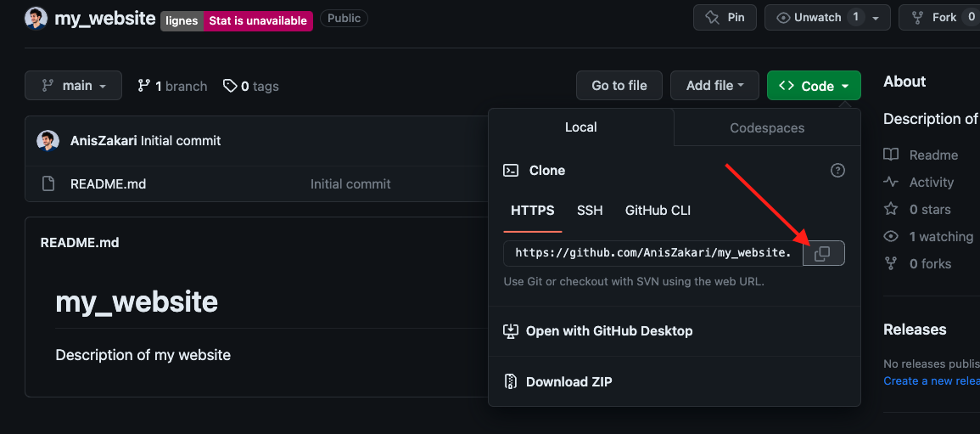The image size is (980, 434).
Task: Click AnisZakari avatar in the commit row
Action: click(48, 141)
